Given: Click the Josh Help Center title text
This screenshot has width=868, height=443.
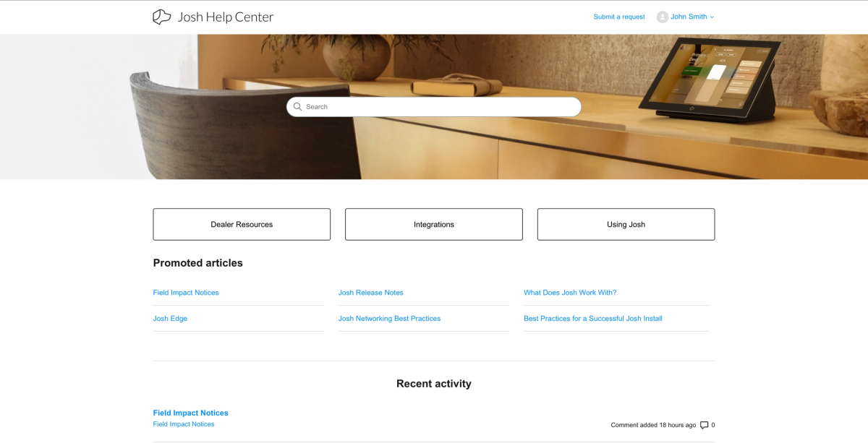Looking at the screenshot, I should tap(226, 17).
